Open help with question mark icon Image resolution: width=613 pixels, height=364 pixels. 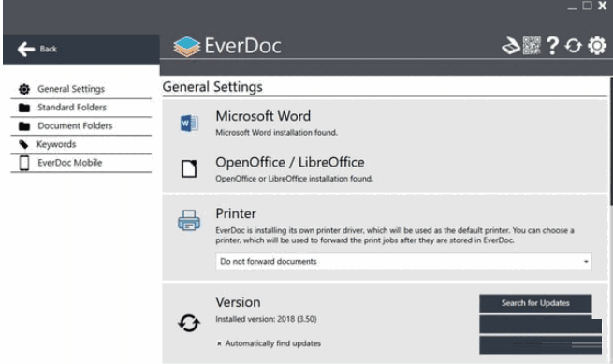click(552, 46)
